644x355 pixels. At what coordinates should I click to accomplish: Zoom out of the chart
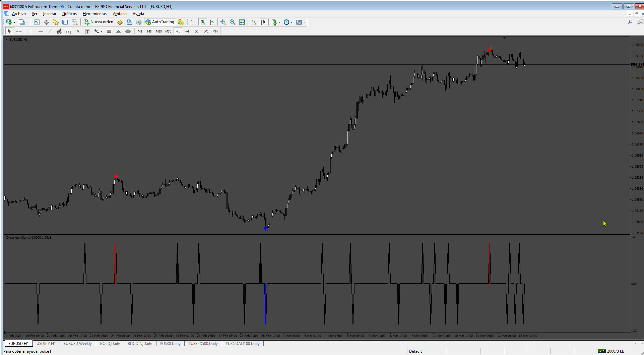click(233, 22)
